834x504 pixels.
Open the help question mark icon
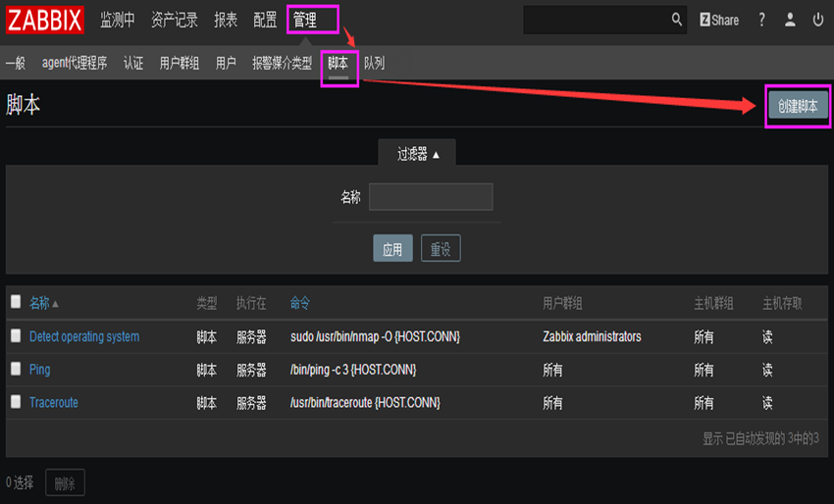coord(761,21)
